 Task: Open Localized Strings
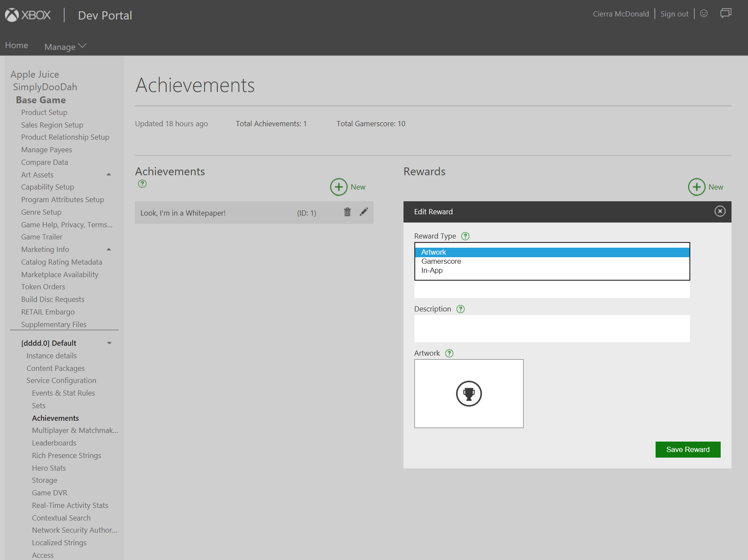click(59, 543)
